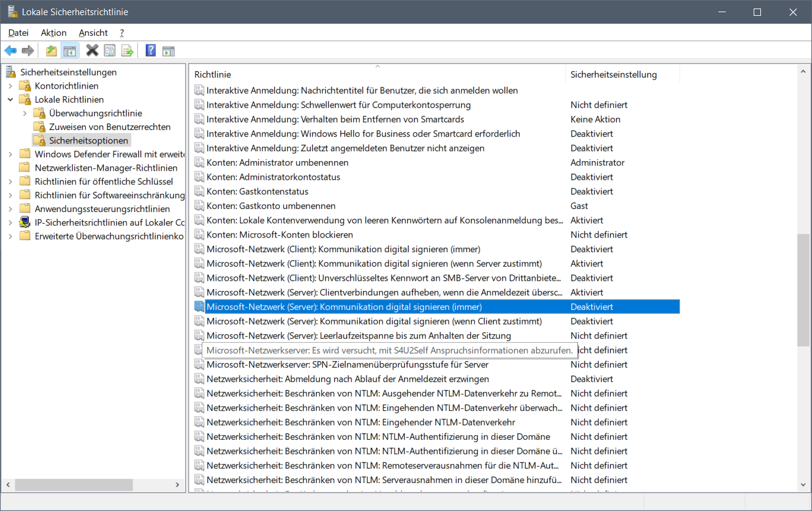Click policy icon of Konten: Microsoft-Konten blockieren
The height and width of the screenshot is (511, 812).
[x=199, y=235]
